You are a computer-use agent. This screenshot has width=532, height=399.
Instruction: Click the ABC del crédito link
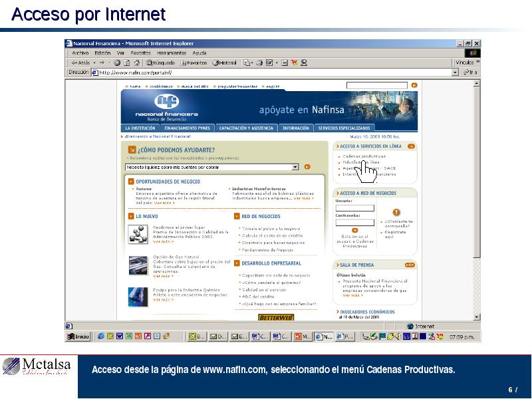pos(258,297)
